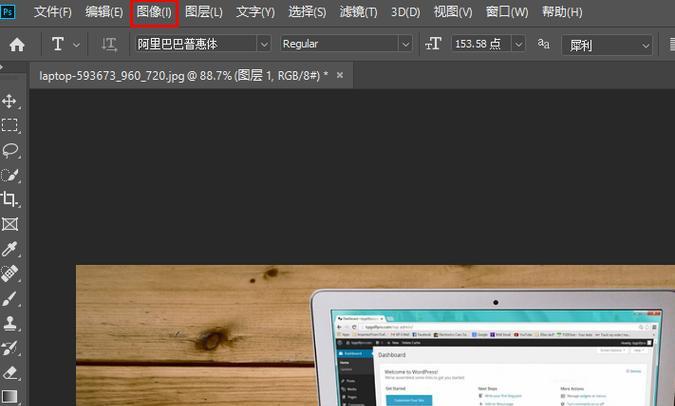
Task: Open the 图像(I) menu
Action: click(x=154, y=12)
